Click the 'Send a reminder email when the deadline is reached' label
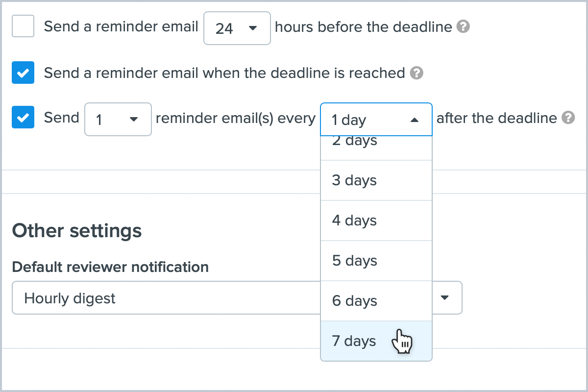 pyautogui.click(x=224, y=73)
